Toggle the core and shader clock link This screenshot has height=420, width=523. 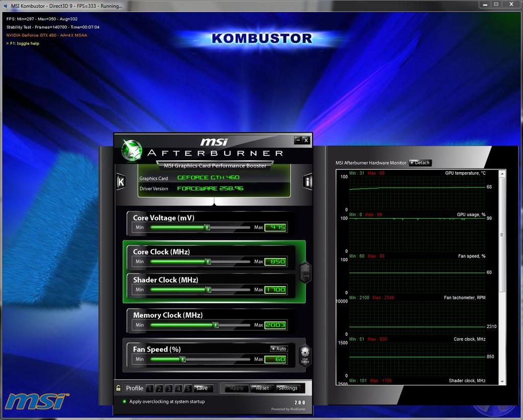(305, 272)
